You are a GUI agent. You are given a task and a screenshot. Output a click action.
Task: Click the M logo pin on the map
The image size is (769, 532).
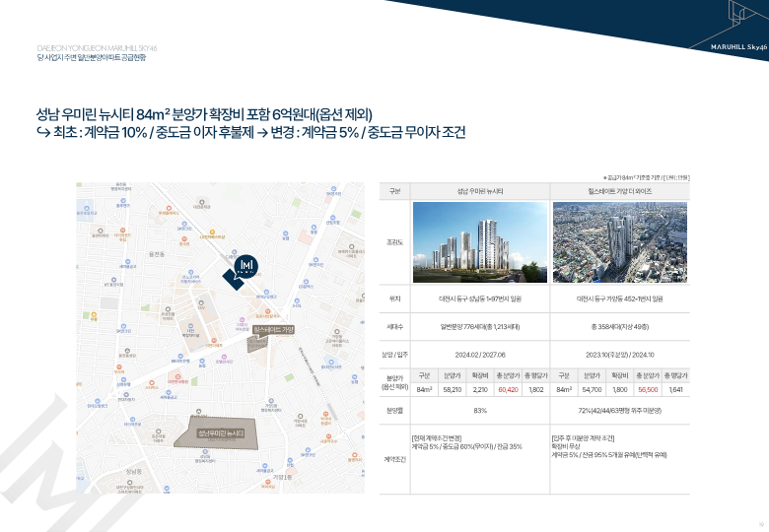[245, 267]
